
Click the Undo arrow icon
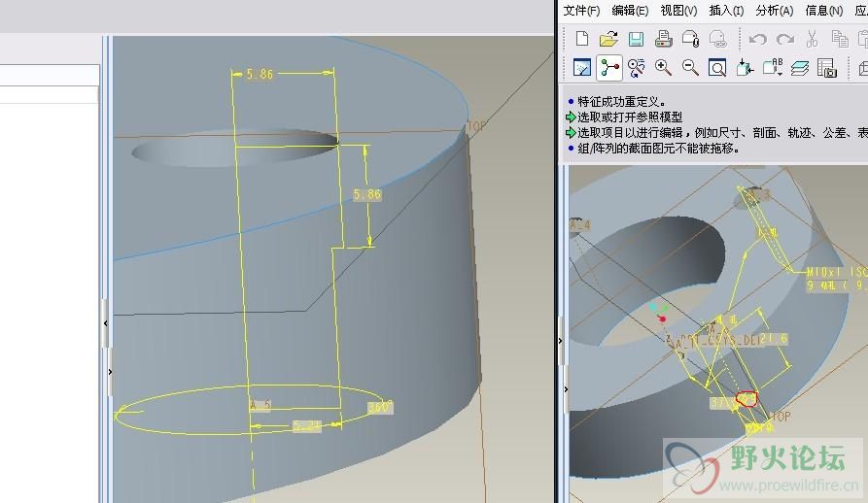(x=758, y=39)
